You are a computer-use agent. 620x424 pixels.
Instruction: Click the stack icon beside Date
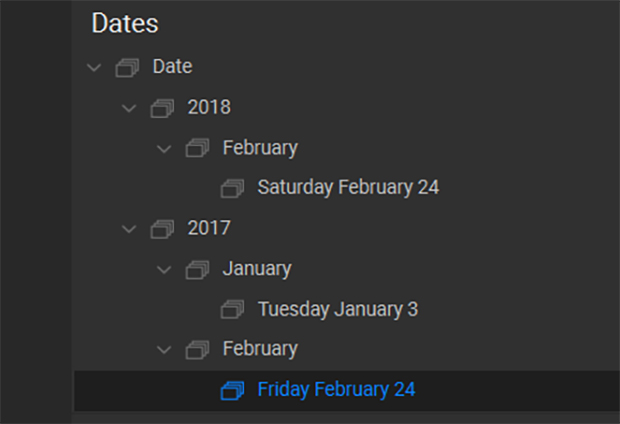tap(127, 68)
